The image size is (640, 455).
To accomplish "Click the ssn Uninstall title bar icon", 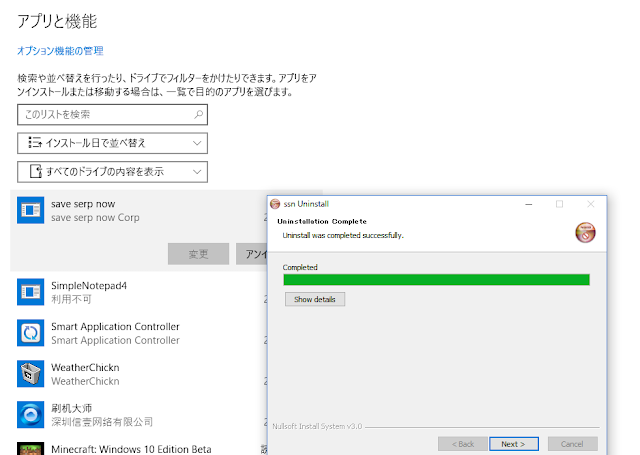I will [275, 204].
